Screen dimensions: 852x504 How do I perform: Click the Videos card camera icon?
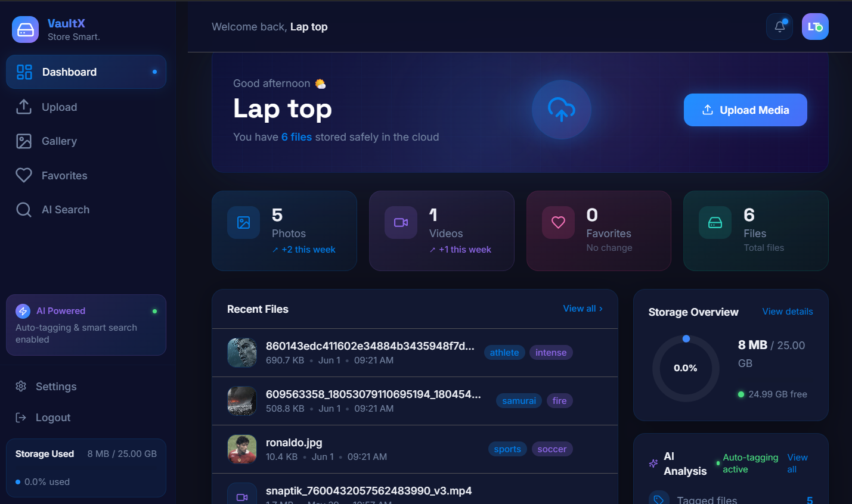pos(401,223)
